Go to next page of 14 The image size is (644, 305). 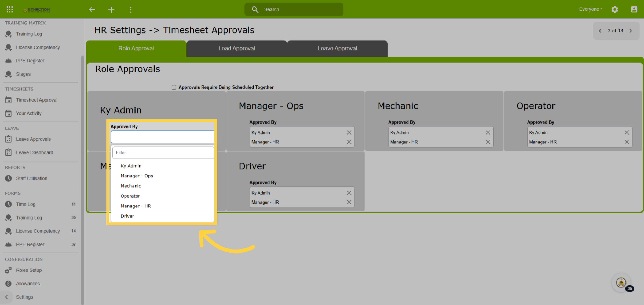[631, 31]
